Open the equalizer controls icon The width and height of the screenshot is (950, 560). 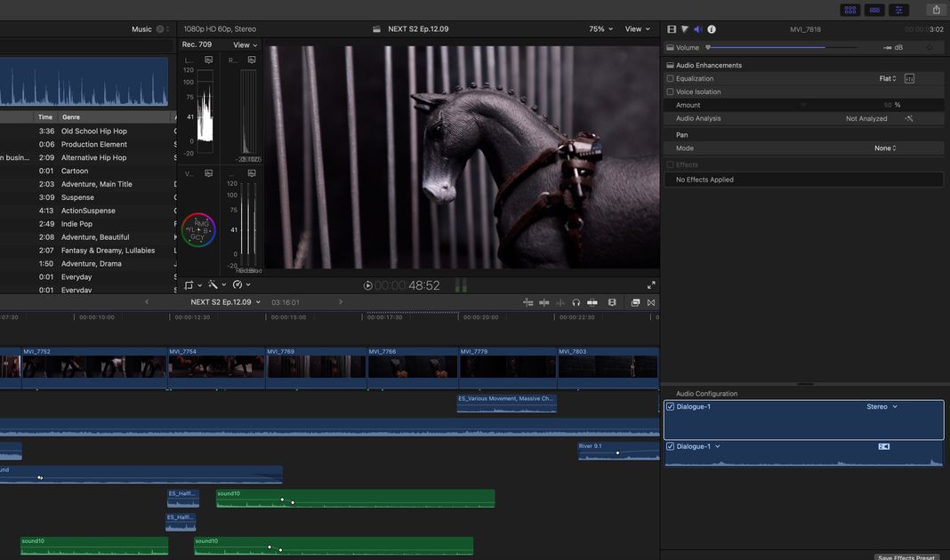[909, 78]
